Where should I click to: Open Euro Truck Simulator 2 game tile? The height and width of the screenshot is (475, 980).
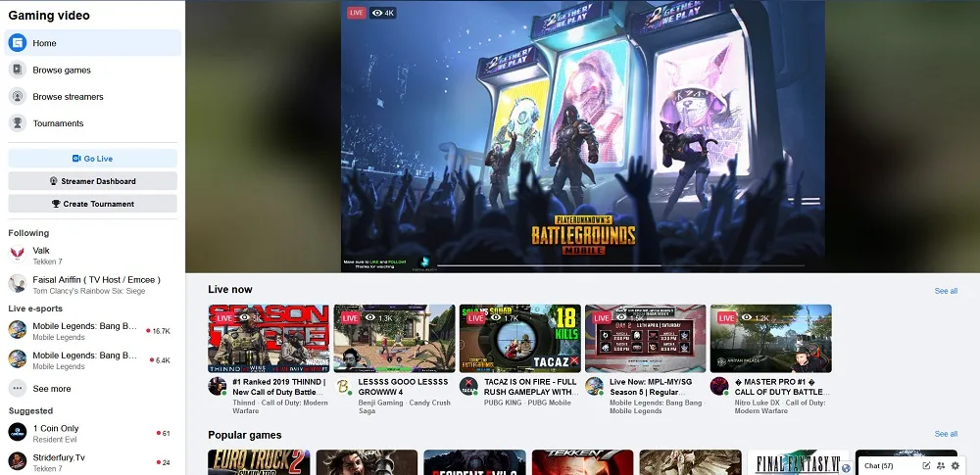259,462
